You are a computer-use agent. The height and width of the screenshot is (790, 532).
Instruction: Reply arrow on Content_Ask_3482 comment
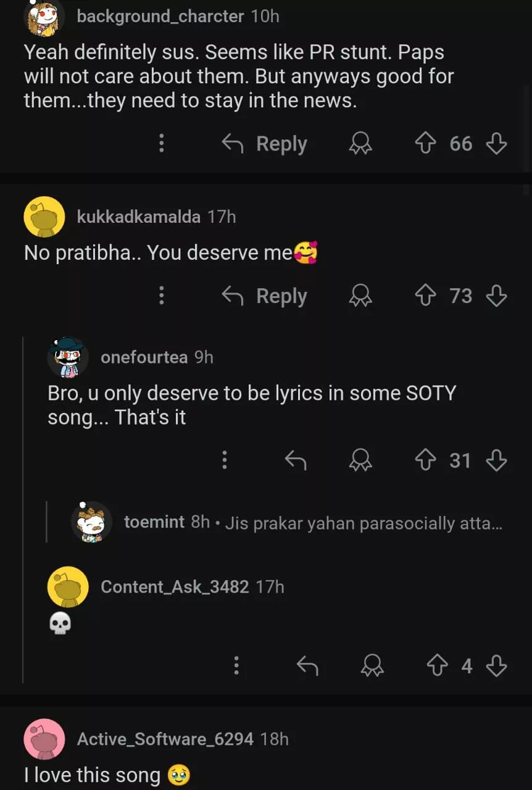click(x=307, y=665)
